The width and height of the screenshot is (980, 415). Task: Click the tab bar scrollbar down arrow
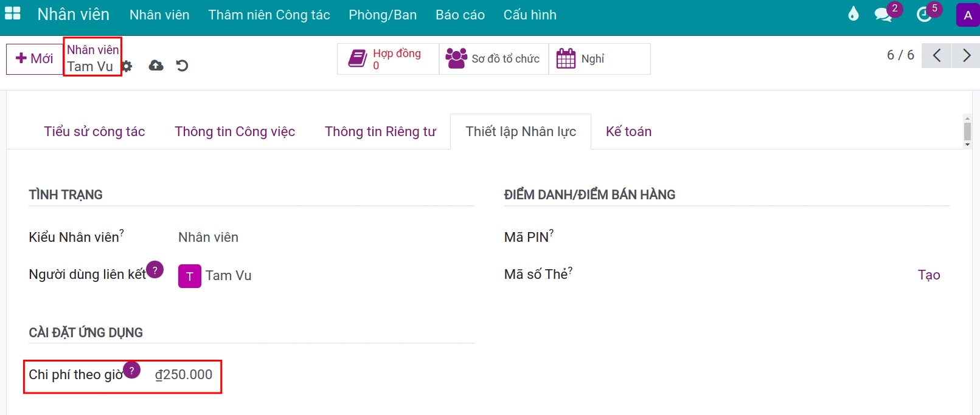coord(967,145)
